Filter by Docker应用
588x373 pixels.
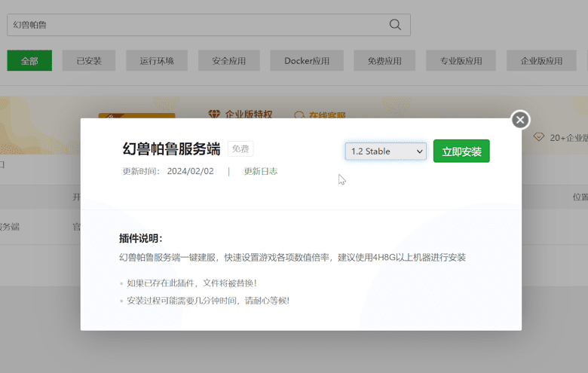307,61
